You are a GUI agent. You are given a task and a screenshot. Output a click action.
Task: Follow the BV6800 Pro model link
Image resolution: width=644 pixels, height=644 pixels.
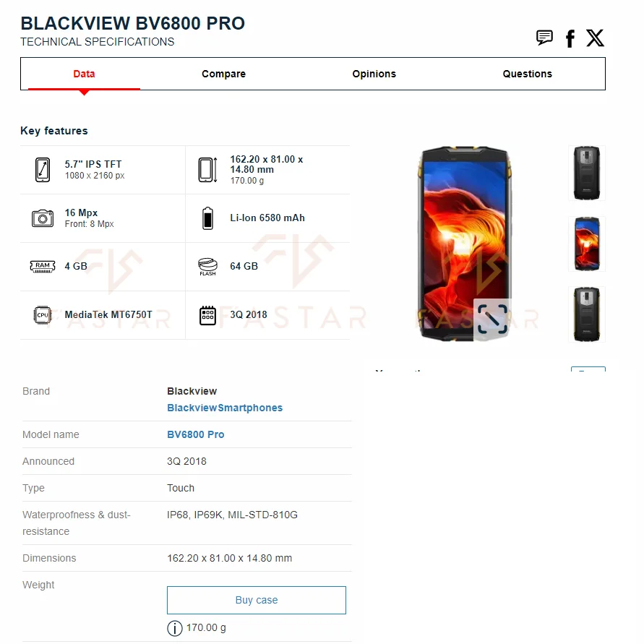(x=195, y=434)
